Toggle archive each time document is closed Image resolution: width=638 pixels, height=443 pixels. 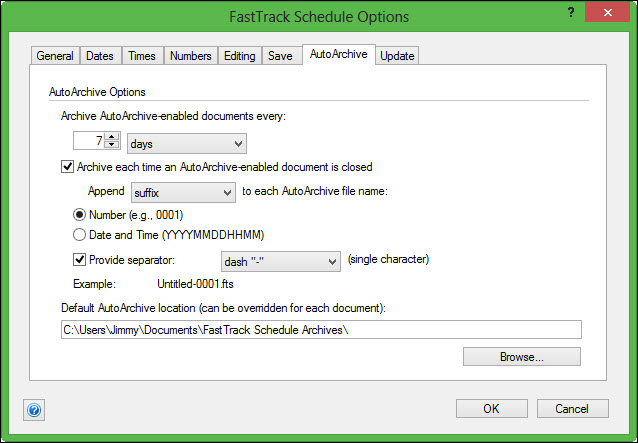(67, 167)
